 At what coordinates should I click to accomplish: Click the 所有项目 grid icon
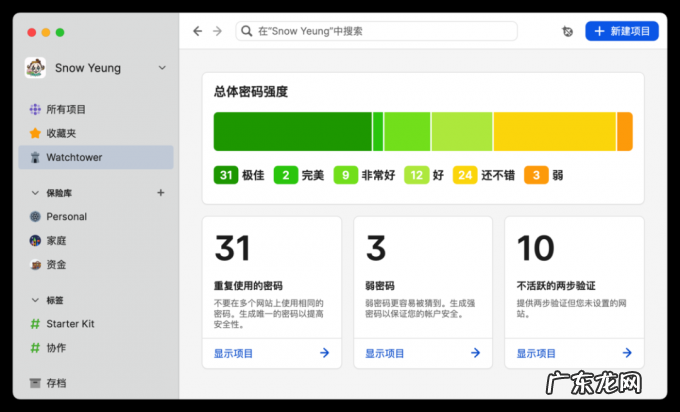click(35, 109)
